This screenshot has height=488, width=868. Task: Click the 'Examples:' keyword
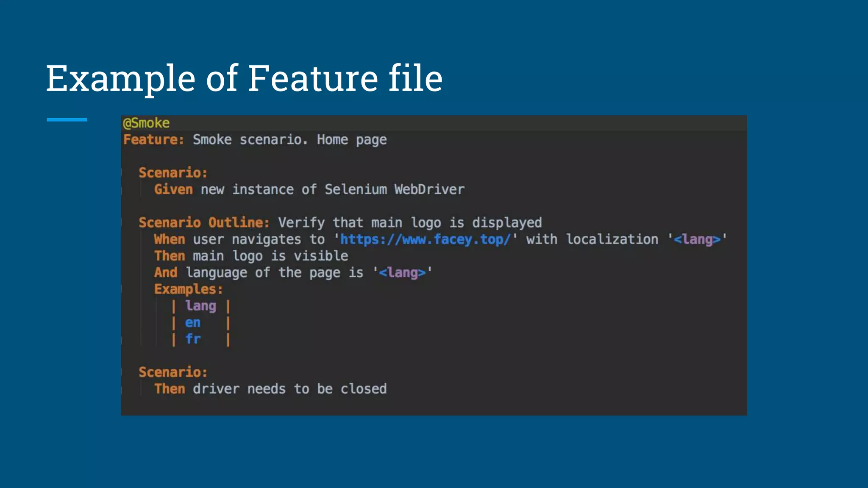[x=188, y=289]
